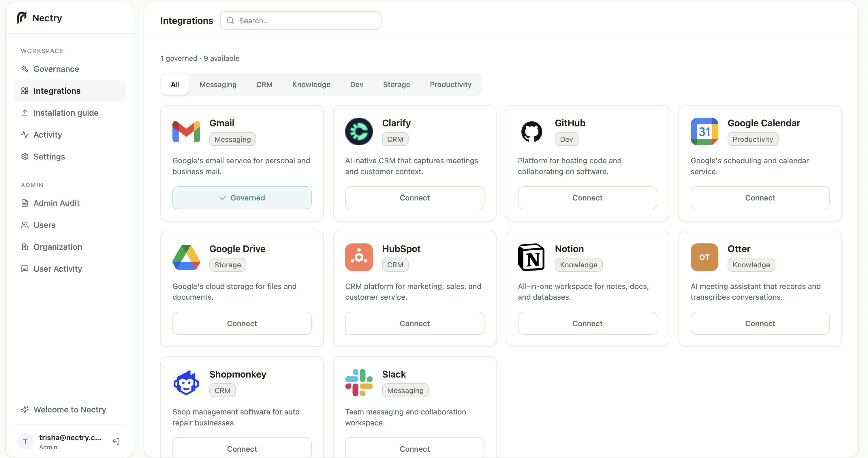The width and height of the screenshot is (868, 458).
Task: Open Welcome to Nectry link
Action: [x=70, y=409]
